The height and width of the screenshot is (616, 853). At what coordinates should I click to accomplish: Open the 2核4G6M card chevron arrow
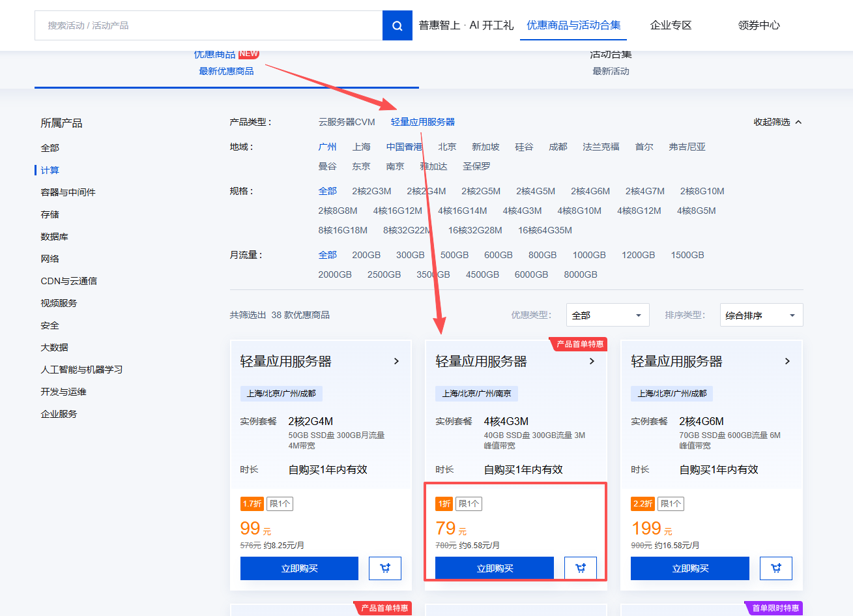click(787, 361)
